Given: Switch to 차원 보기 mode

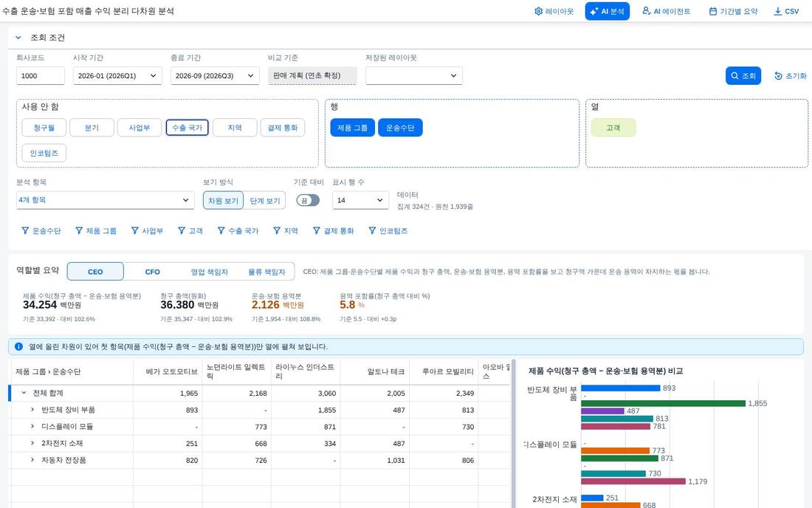Looking at the screenshot, I should [223, 200].
